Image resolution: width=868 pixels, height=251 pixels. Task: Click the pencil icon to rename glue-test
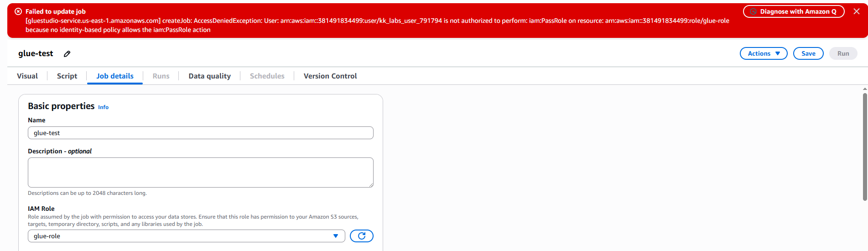click(x=67, y=54)
